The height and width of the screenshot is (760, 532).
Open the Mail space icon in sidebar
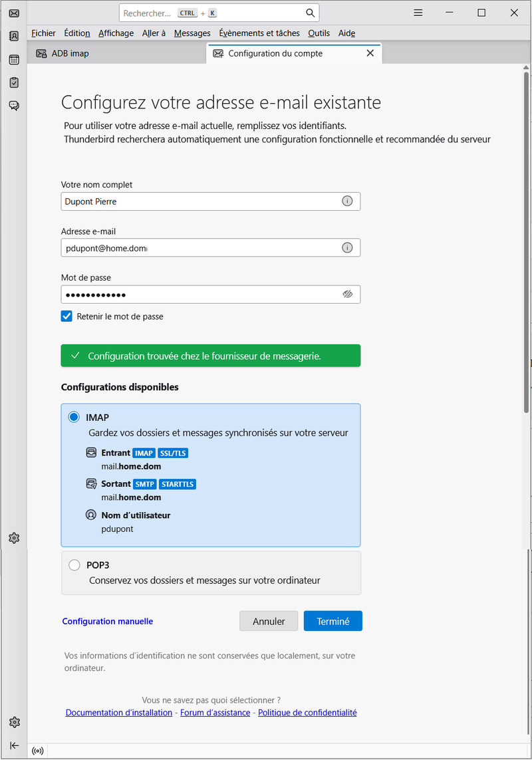tap(14, 13)
